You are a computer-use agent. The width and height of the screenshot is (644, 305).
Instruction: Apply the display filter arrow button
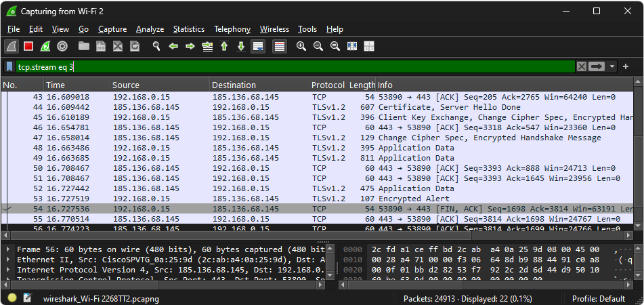coord(597,66)
